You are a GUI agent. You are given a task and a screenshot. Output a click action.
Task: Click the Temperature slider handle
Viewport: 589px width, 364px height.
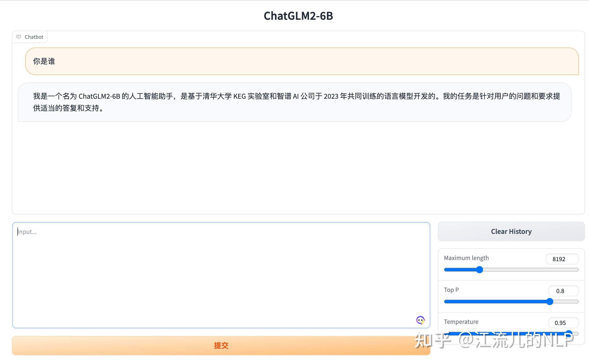pos(569,333)
